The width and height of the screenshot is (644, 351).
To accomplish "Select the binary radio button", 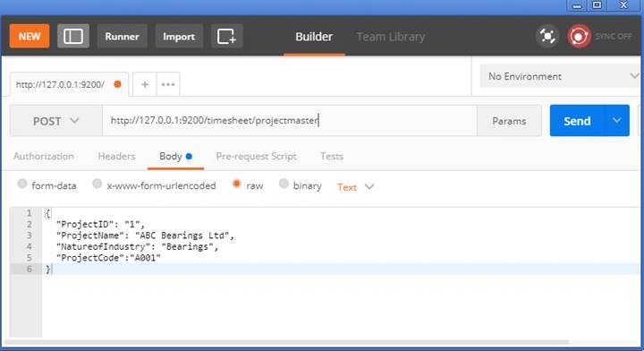I will point(284,184).
